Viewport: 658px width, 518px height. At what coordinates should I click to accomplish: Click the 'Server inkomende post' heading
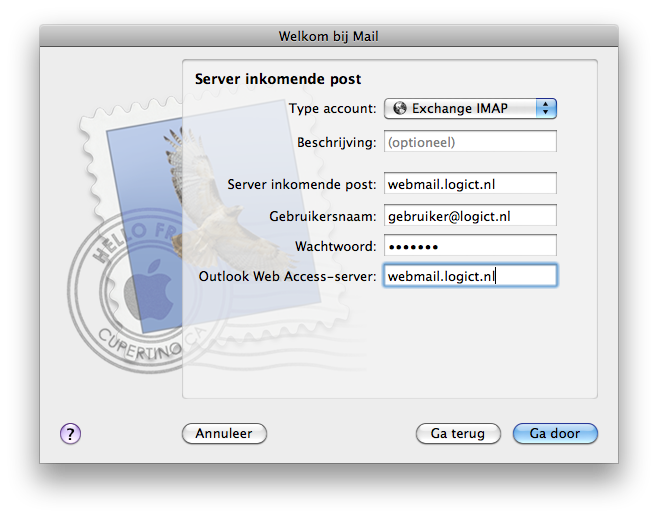[x=278, y=79]
